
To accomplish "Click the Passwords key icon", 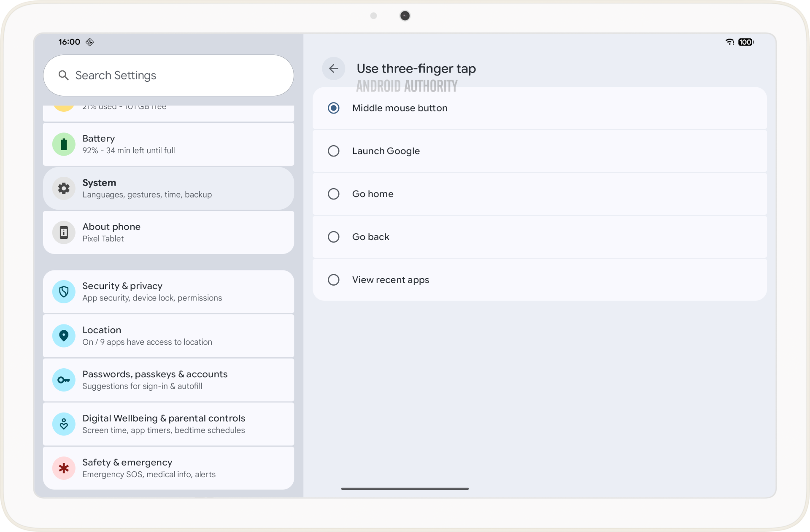I will pyautogui.click(x=64, y=380).
